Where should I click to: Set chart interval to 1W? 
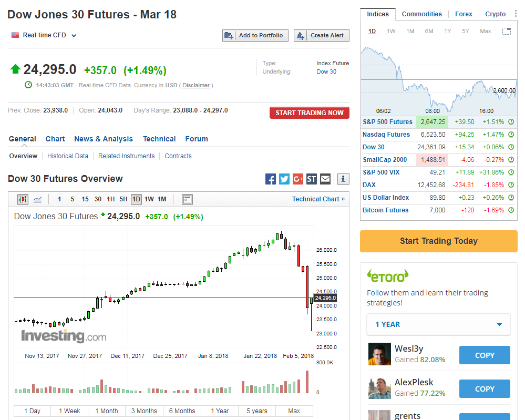(x=149, y=199)
